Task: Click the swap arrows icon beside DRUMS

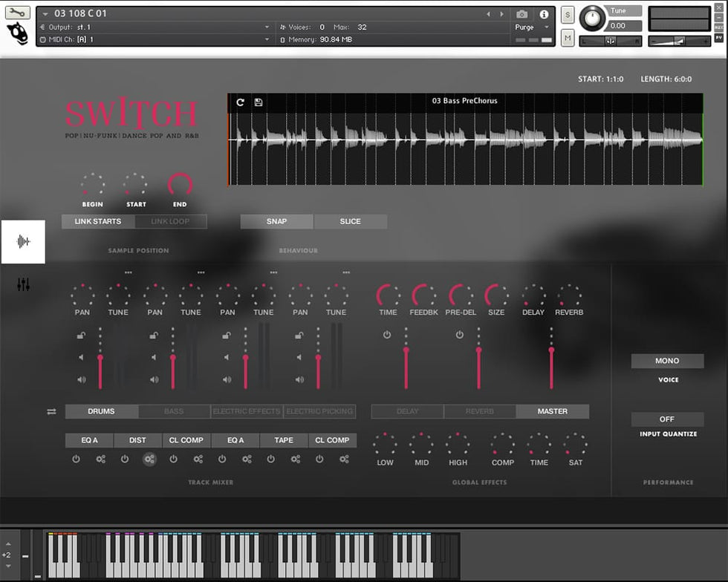Action: click(51, 411)
